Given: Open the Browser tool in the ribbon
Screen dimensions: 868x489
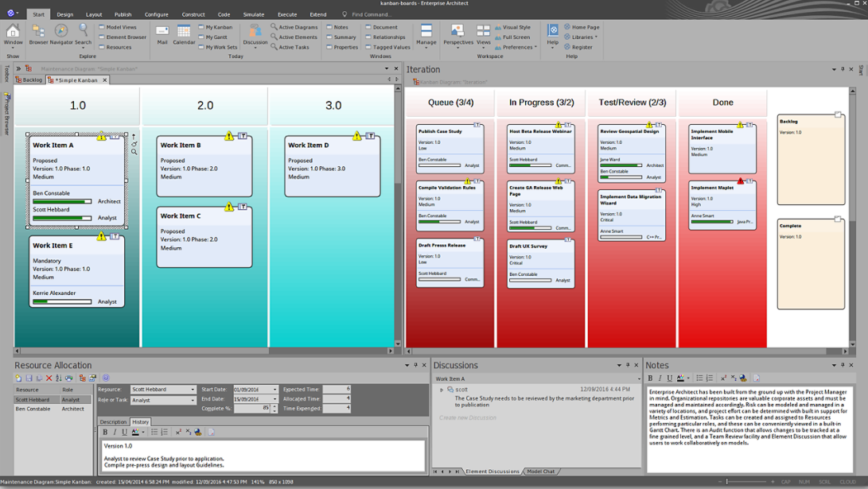Looking at the screenshot, I should (38, 34).
